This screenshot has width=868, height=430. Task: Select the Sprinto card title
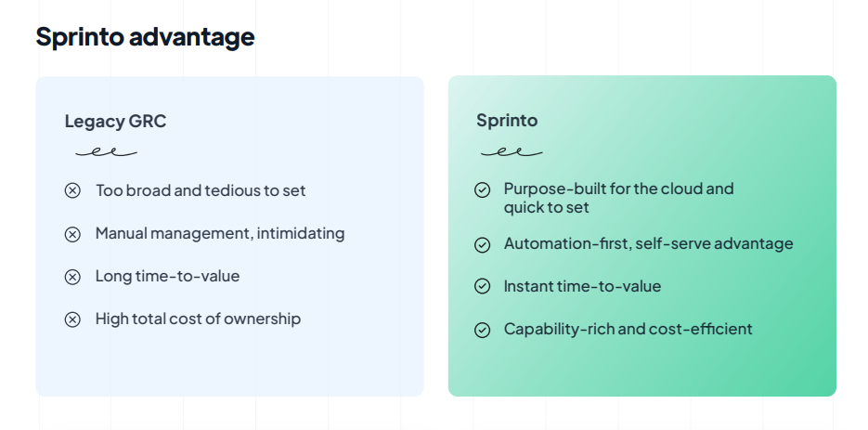coord(507,120)
